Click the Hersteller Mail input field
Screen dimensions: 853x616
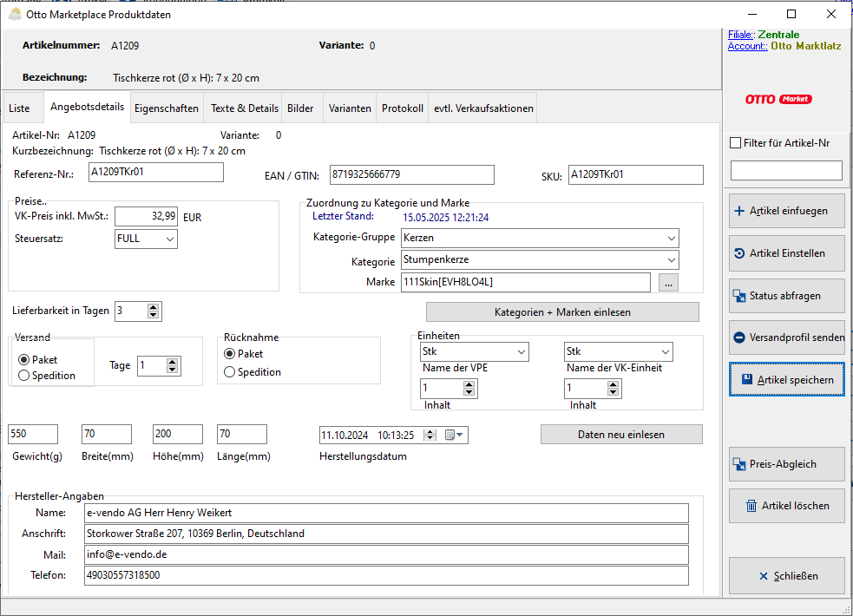(x=386, y=555)
